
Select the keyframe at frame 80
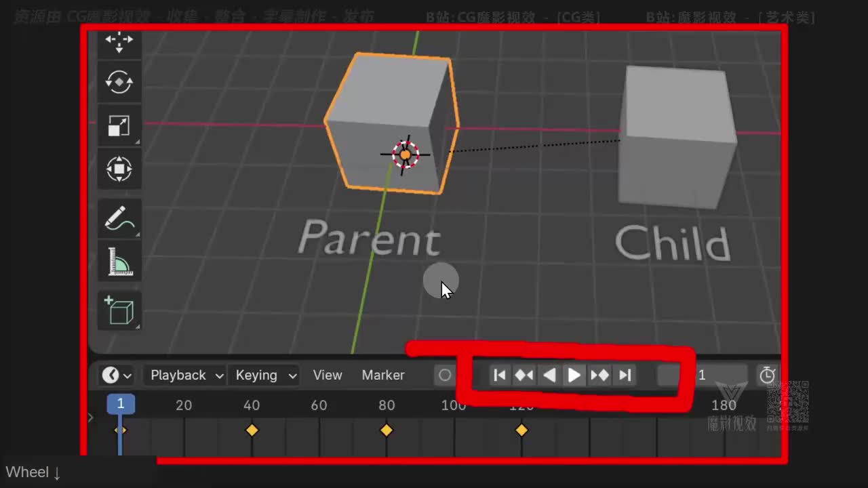point(387,430)
